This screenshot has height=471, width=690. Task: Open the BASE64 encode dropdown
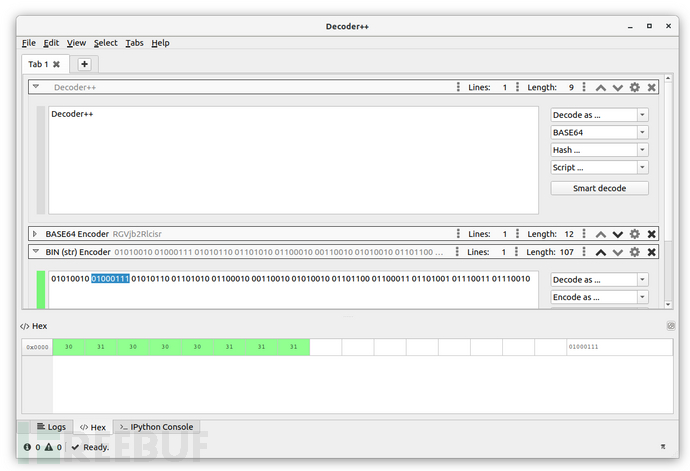tap(599, 132)
